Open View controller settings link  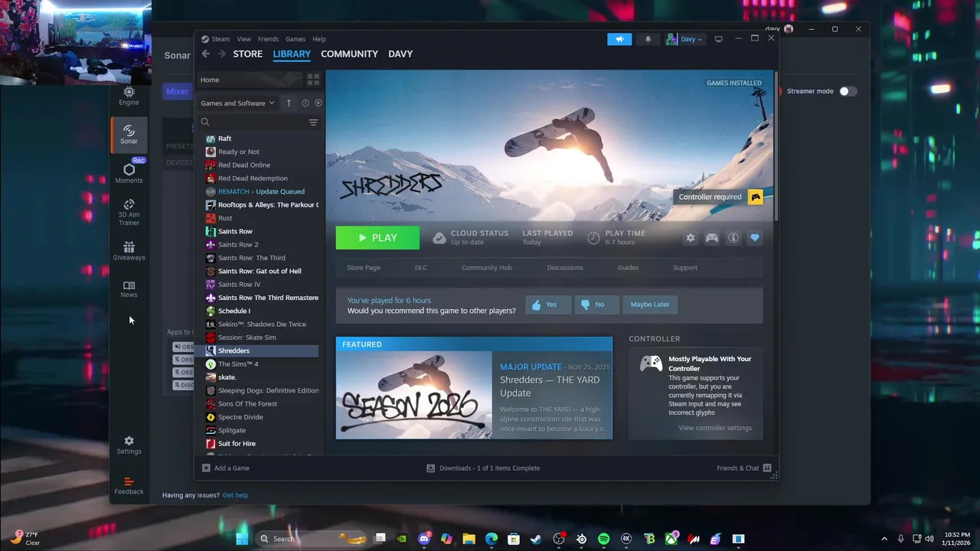pos(715,428)
